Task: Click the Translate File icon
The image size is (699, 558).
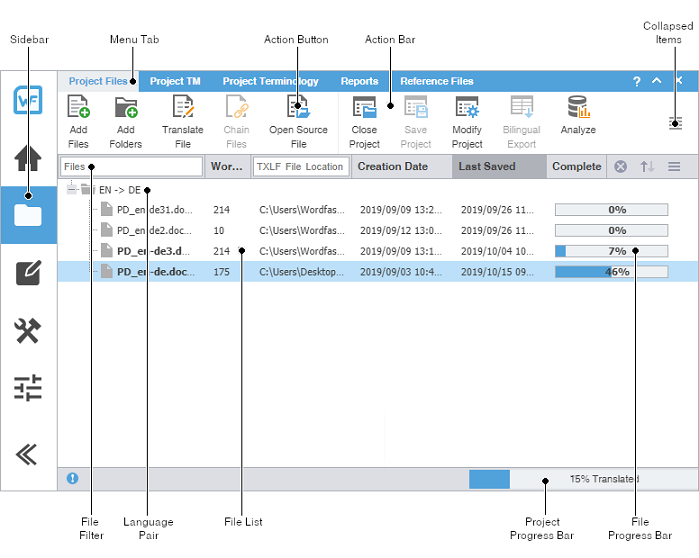Action: click(182, 108)
